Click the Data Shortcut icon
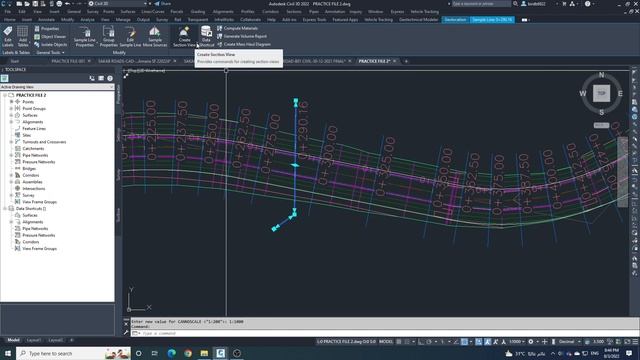This screenshot has width=640, height=360. tap(206, 36)
